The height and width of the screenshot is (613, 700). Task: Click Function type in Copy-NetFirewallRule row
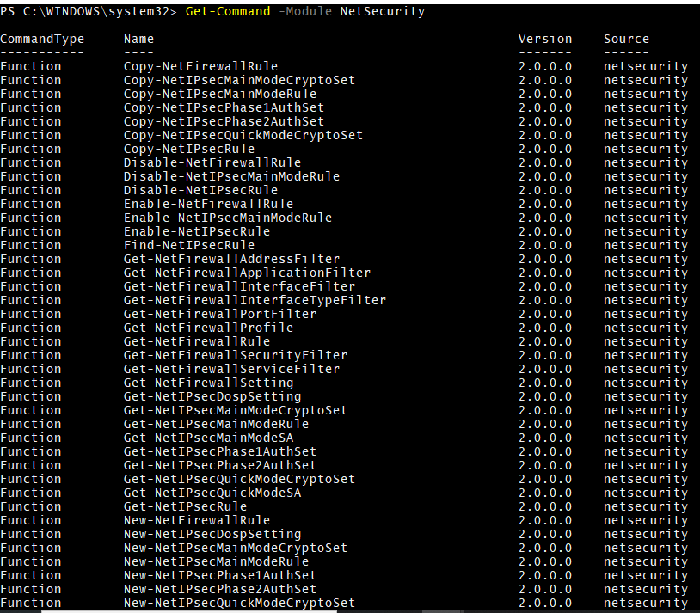(x=31, y=66)
